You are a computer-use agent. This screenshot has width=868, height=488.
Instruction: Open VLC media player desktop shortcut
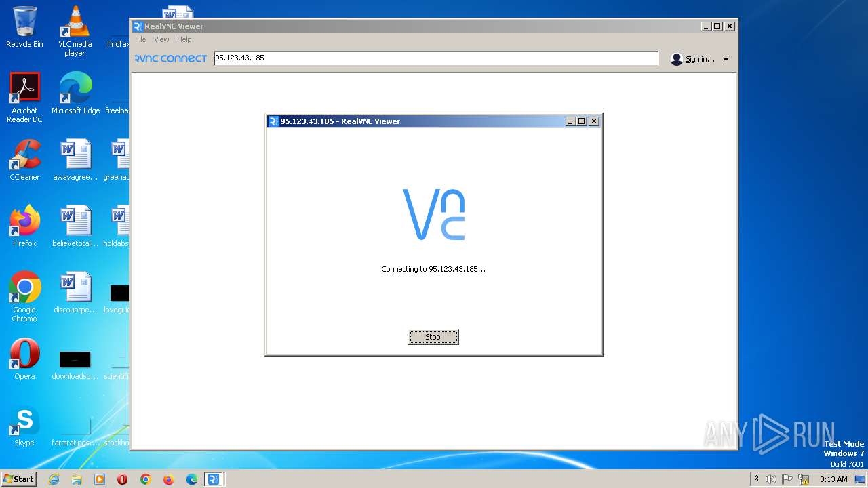pyautogui.click(x=75, y=31)
